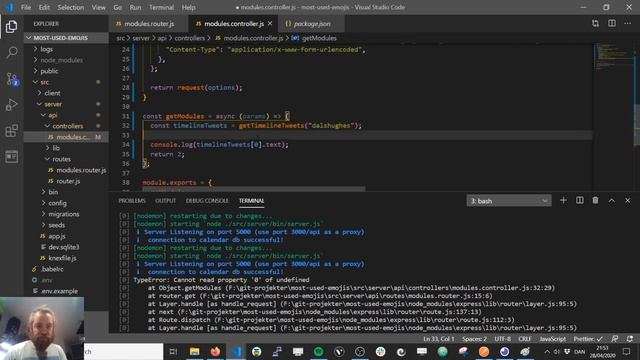Click the editor horizontal scrollbar

pyautogui.click(x=253, y=189)
